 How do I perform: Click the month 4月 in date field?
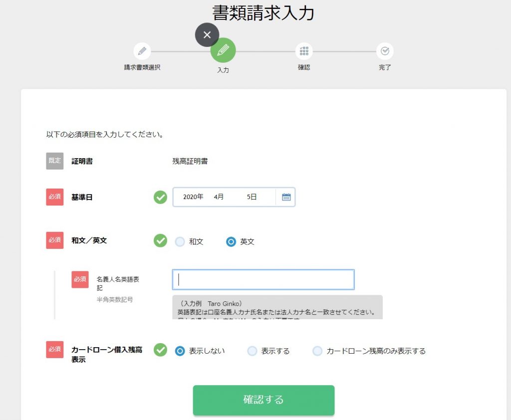click(219, 197)
